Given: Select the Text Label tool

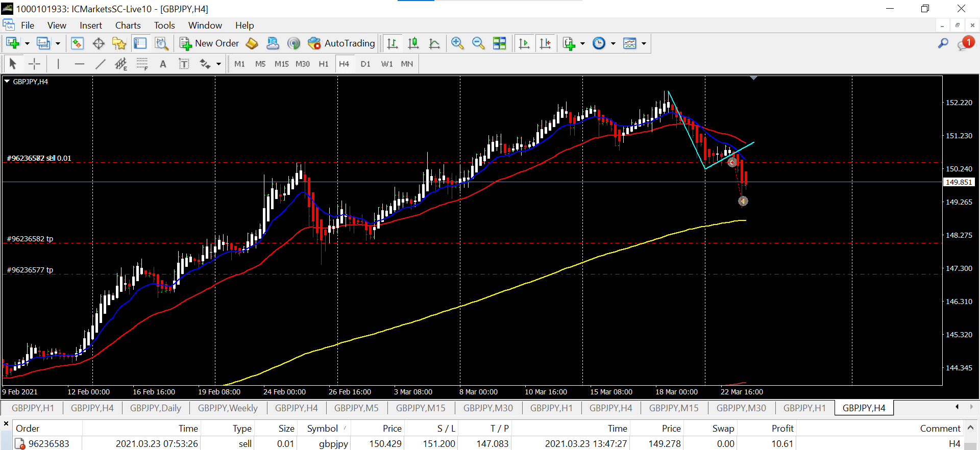Looking at the screenshot, I should click(184, 64).
